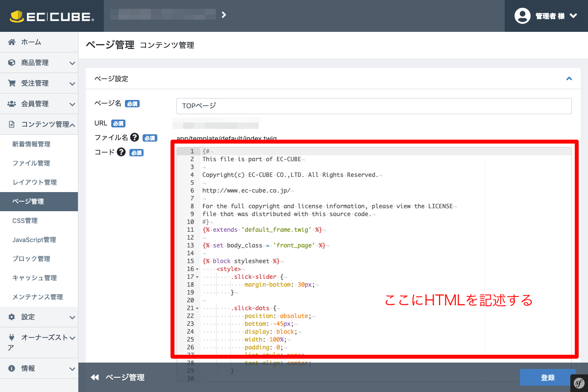Click the EC-CUBE logo
Screen dimensions: 588x392
(x=51, y=16)
